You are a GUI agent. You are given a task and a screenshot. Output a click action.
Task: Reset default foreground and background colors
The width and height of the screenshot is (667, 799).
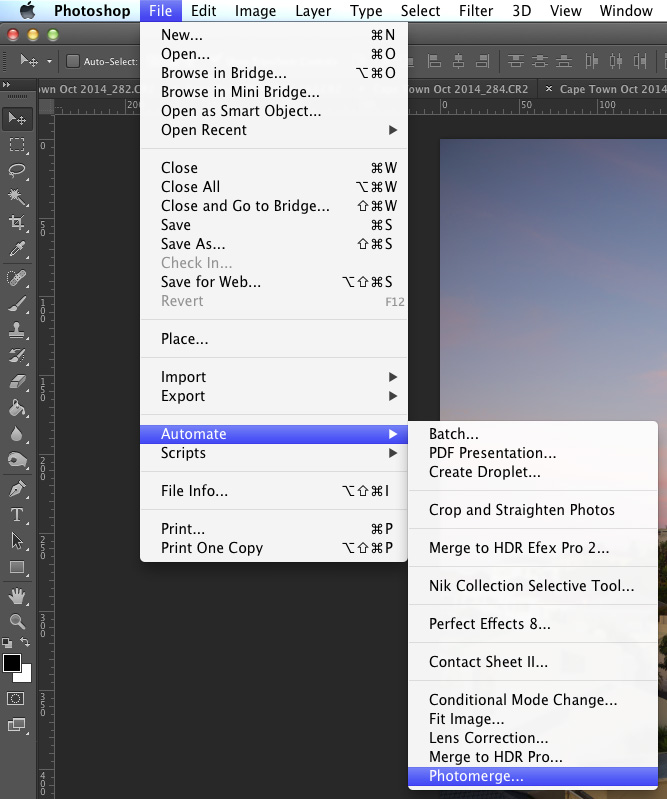7,642
